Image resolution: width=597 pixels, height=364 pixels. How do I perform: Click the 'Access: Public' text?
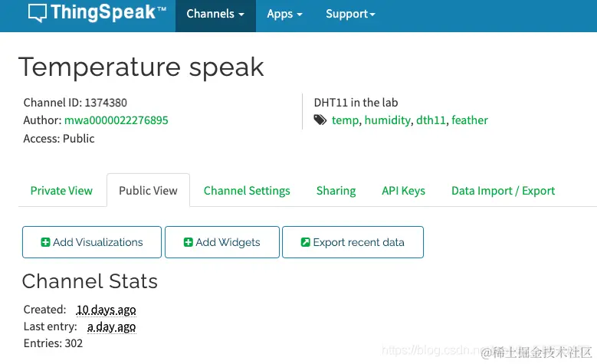[x=59, y=139]
